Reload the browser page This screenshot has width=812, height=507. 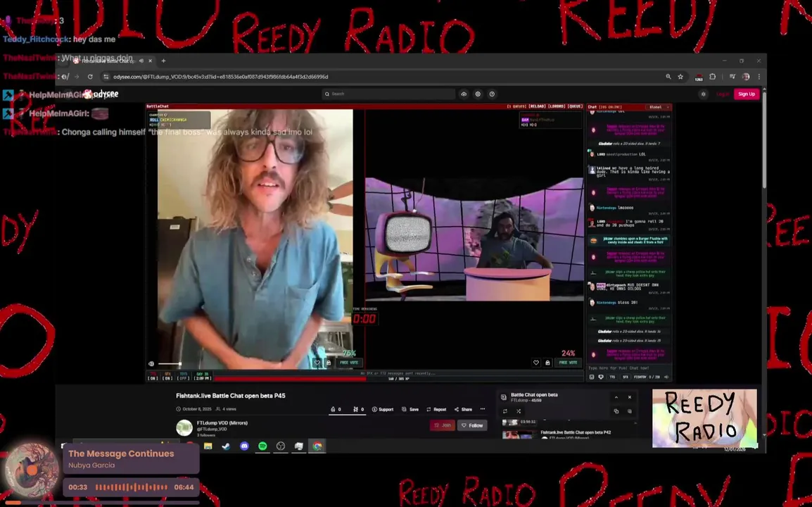[x=90, y=77]
